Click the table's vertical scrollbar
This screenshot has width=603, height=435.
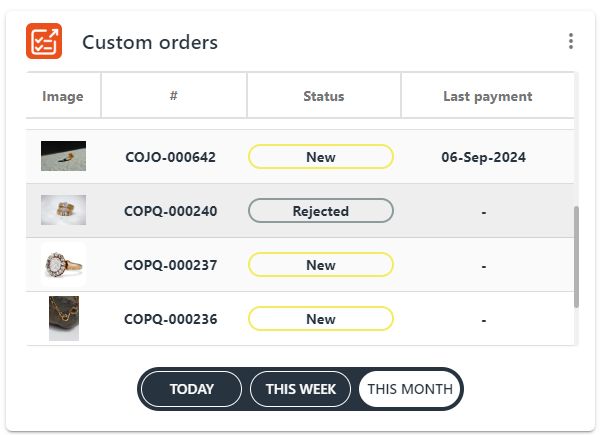(576, 257)
